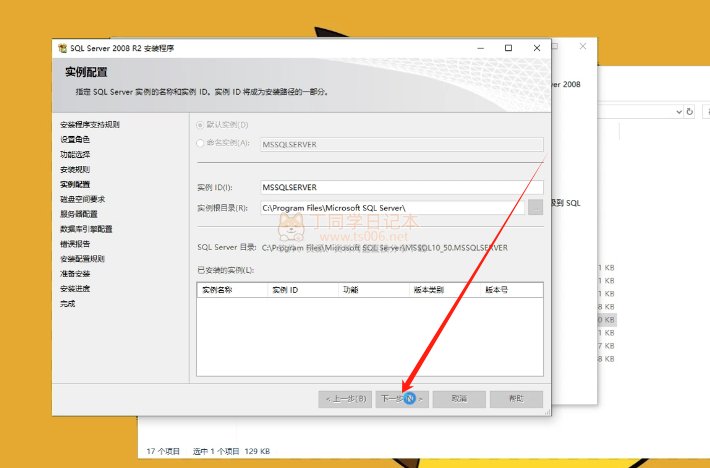
Task: Click the SQL Server directory path text
Action: (x=384, y=248)
